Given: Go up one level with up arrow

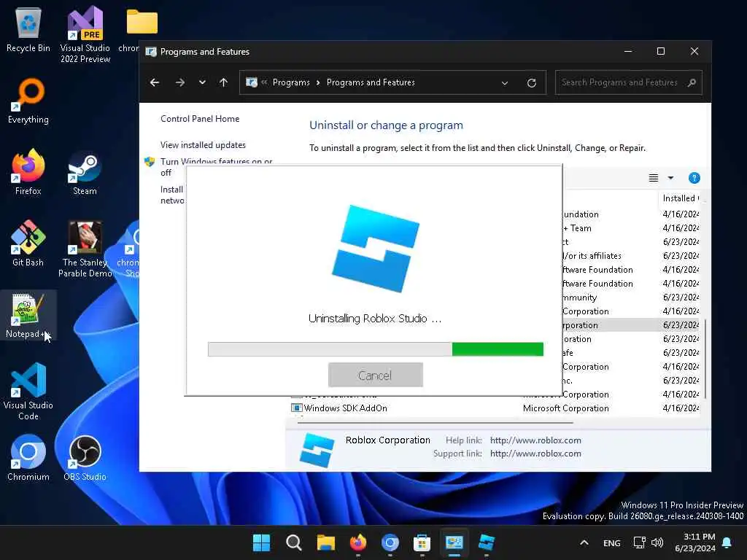Looking at the screenshot, I should [223, 82].
